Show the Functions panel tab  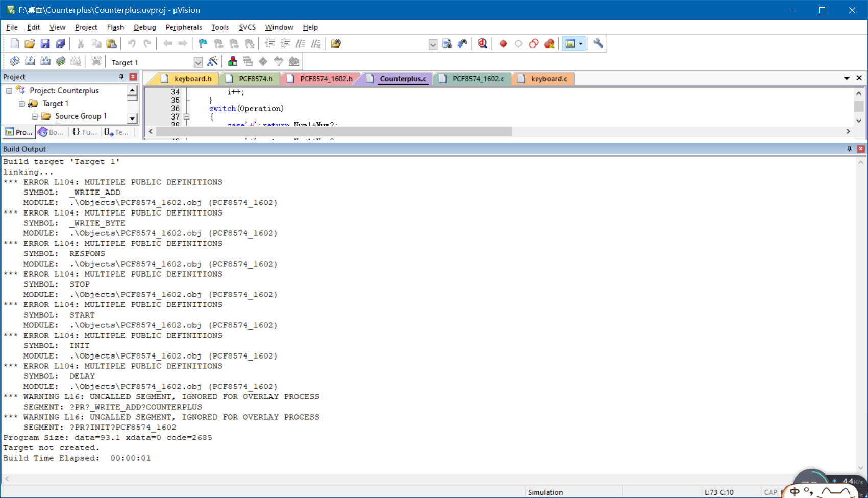[x=84, y=132]
